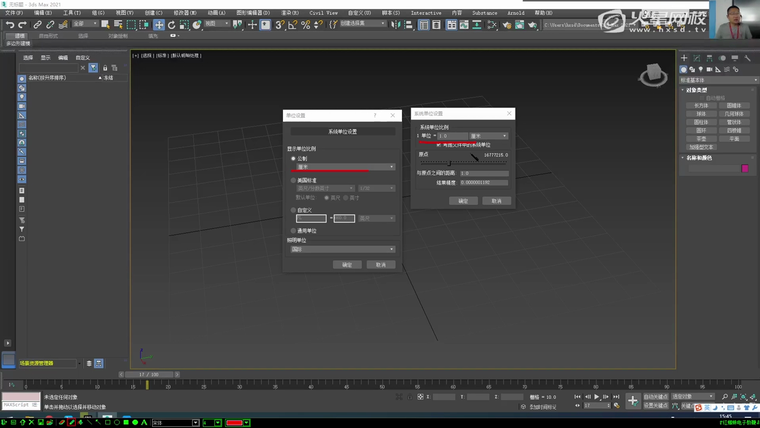This screenshot has height=428, width=760.
Task: Click the origin slider in System Unit Setup
Action: 449,161
